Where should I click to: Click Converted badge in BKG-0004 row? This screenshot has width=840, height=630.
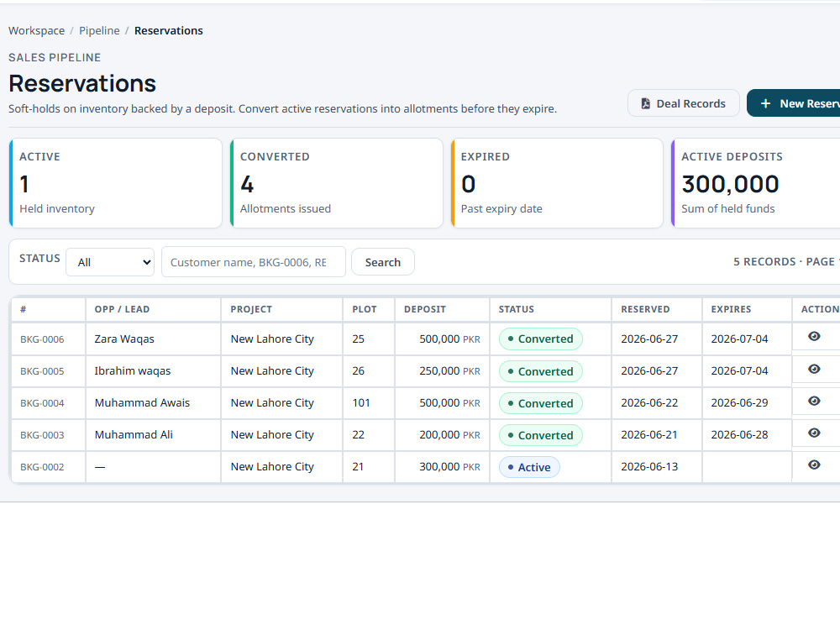(540, 403)
